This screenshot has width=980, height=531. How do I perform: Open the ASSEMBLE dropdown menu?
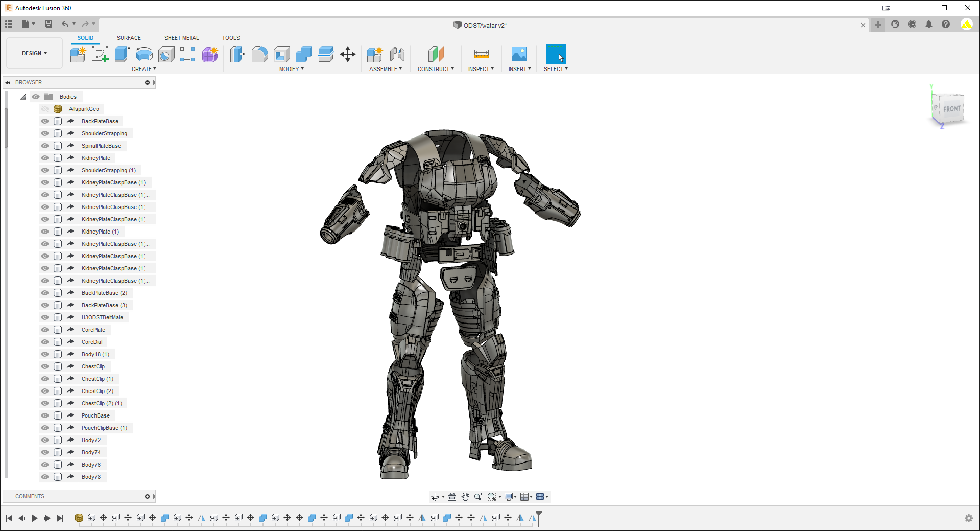(x=386, y=69)
